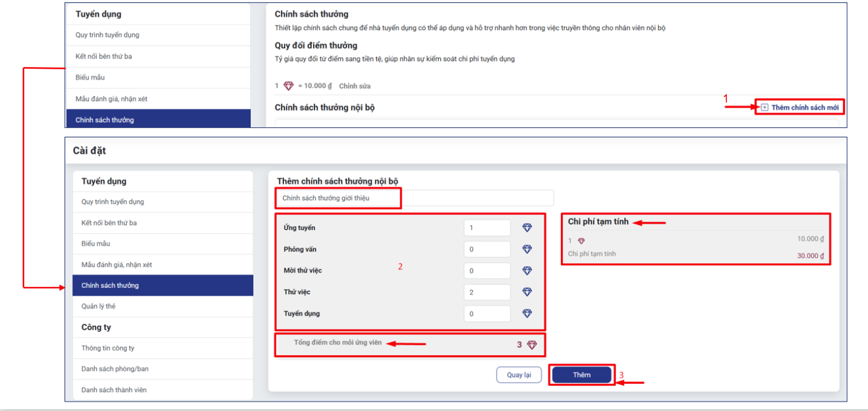Click the diamond icon in the Thử việc row
The width and height of the screenshot is (868, 411).
[527, 292]
